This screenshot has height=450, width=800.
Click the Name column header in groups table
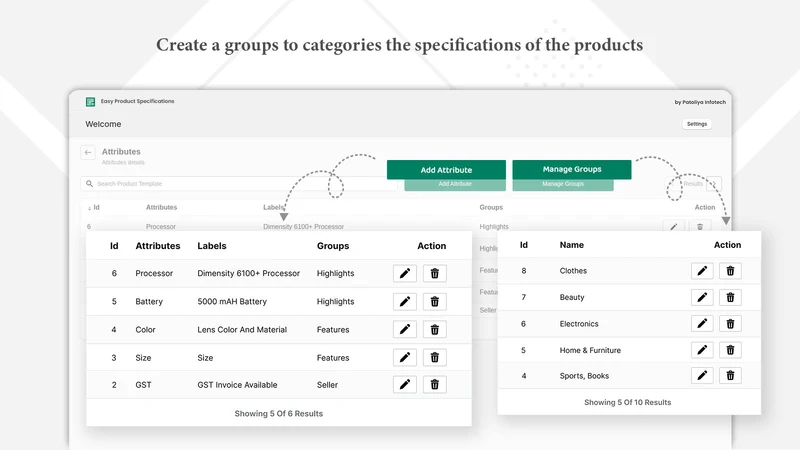click(x=571, y=245)
